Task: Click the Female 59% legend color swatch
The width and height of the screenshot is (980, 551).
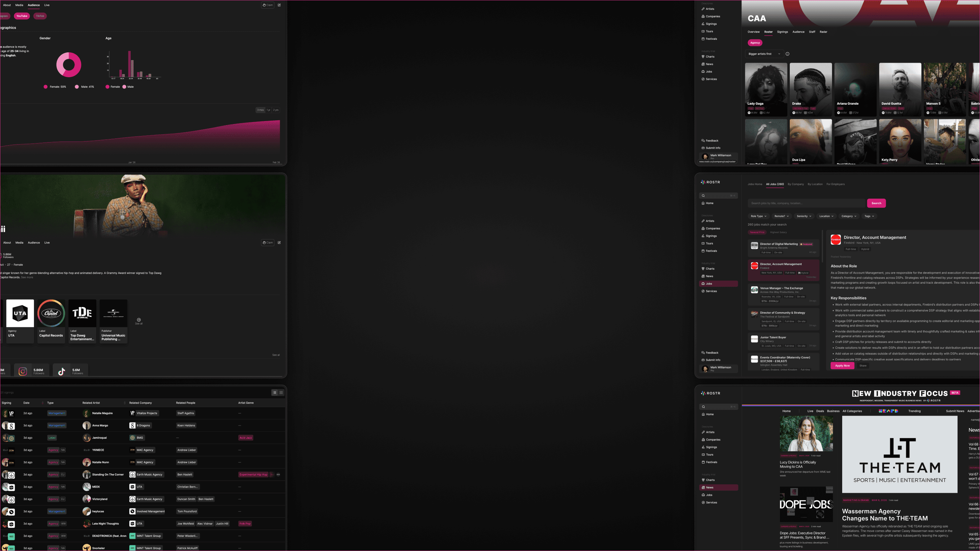Action: coord(46,87)
